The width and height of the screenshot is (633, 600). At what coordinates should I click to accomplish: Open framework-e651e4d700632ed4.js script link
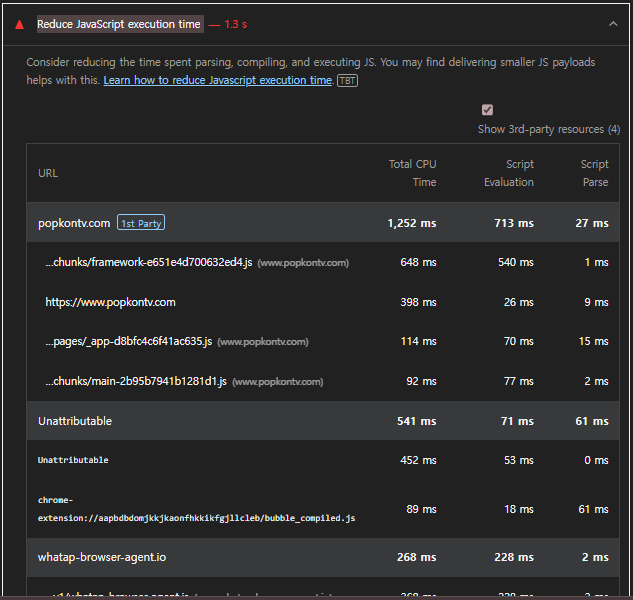pos(149,262)
